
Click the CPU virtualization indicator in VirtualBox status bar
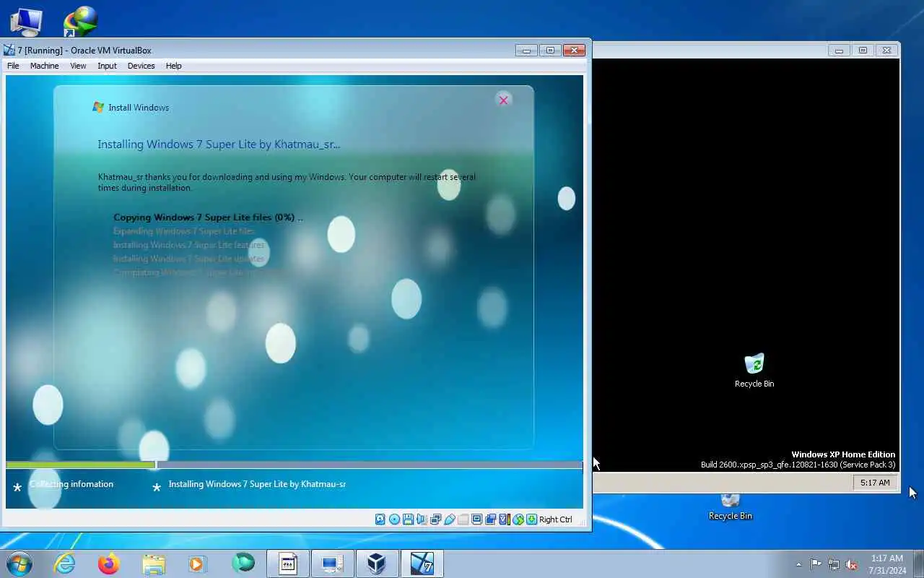(504, 519)
